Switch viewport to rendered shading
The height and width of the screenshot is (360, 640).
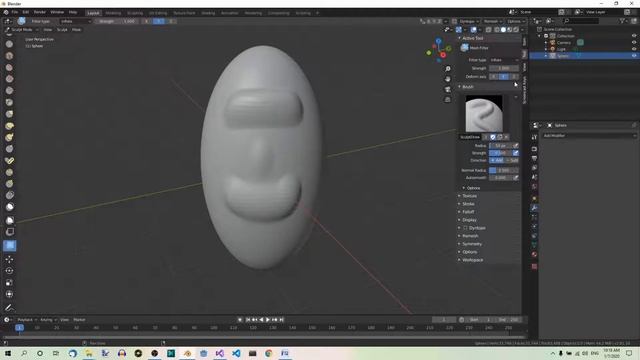[x=516, y=30]
